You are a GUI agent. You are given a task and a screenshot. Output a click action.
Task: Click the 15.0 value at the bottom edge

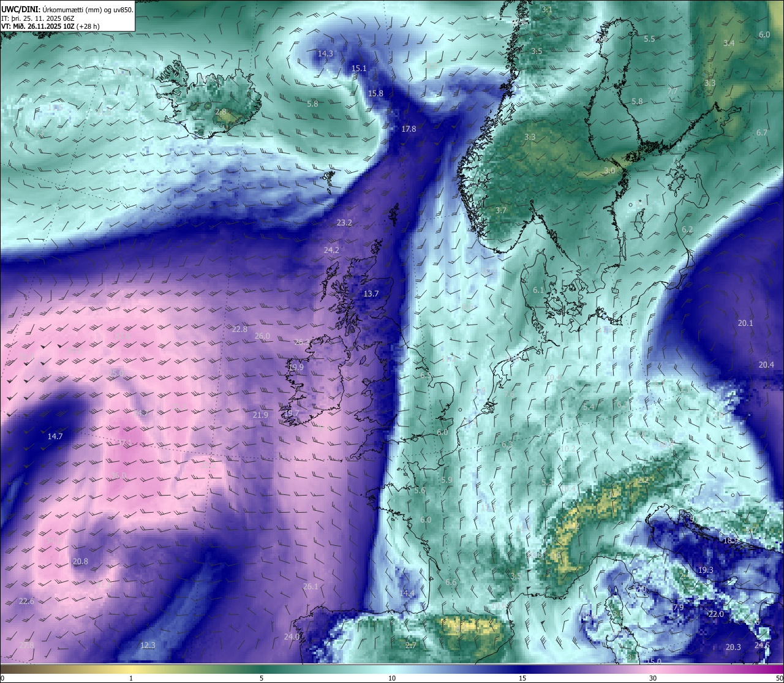(655, 661)
